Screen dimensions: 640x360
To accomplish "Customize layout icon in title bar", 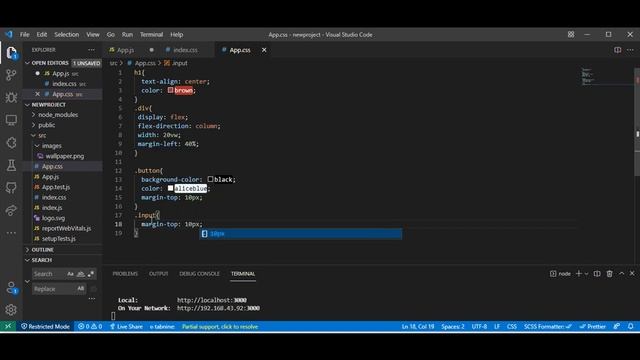I will pyautogui.click(x=571, y=35).
